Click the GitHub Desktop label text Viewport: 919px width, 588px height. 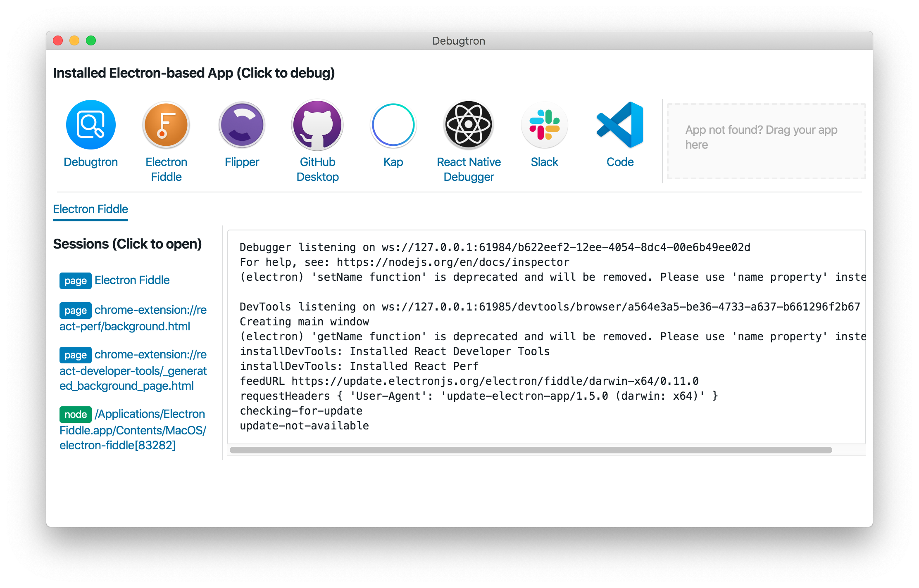(x=317, y=169)
